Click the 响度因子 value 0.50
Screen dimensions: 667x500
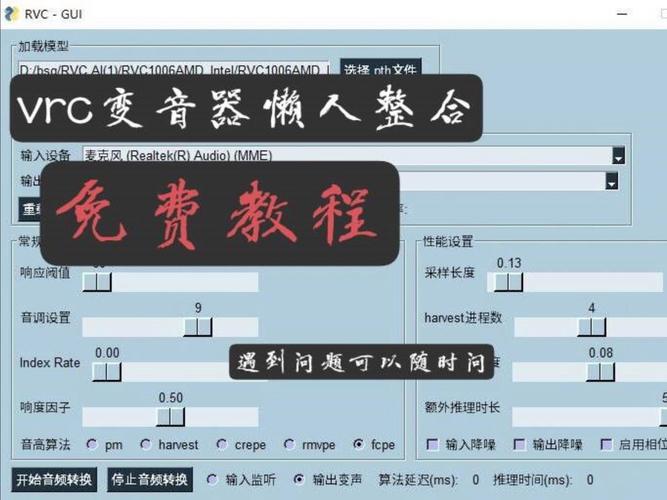171,398
